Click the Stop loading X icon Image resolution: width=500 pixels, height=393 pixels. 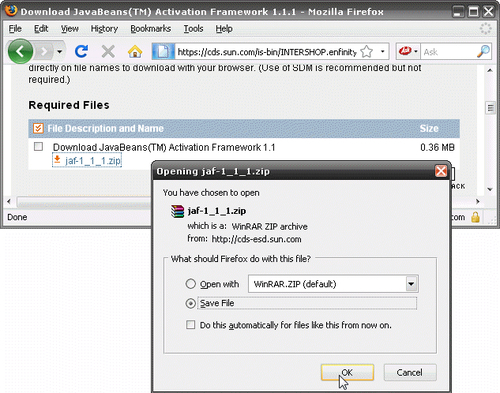click(x=108, y=52)
